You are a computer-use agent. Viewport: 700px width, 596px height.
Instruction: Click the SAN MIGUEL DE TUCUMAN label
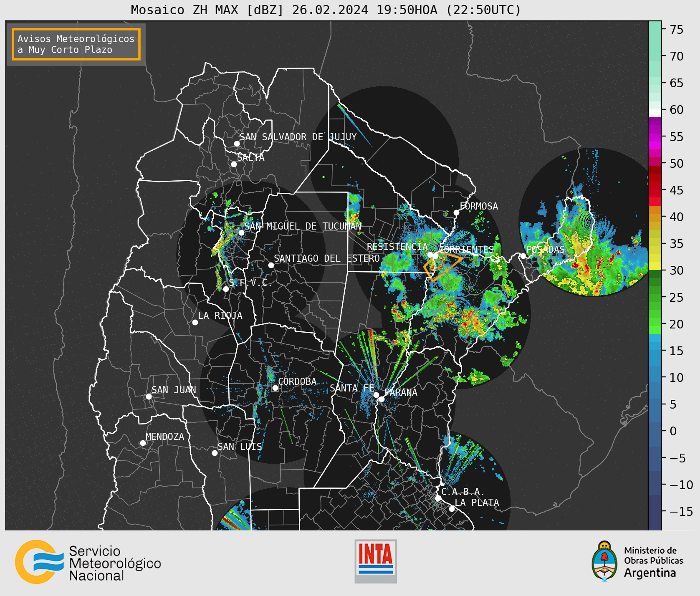(303, 226)
